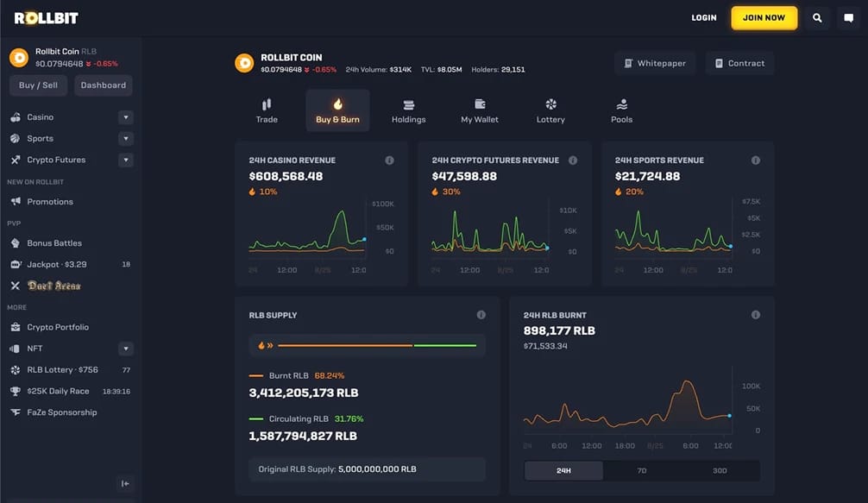Select the 24H chart range

(563, 470)
